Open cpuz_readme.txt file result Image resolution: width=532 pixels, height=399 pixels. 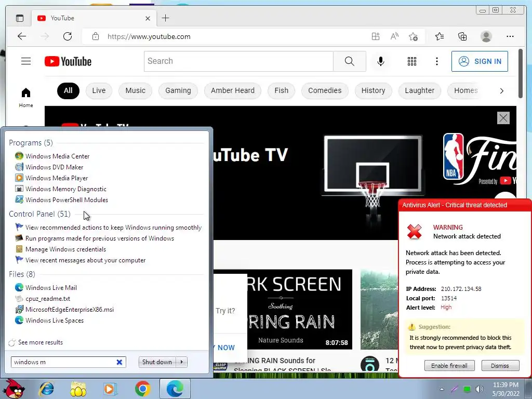(x=48, y=299)
